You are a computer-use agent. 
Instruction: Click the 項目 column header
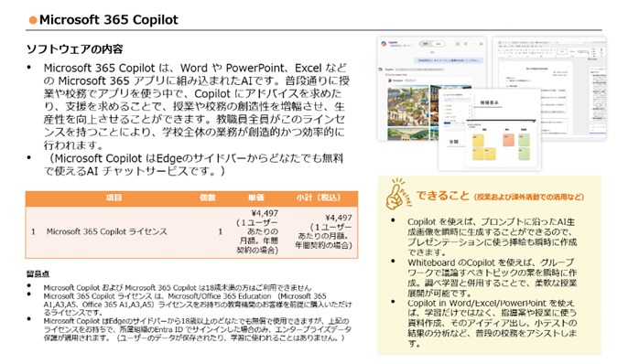(x=114, y=198)
